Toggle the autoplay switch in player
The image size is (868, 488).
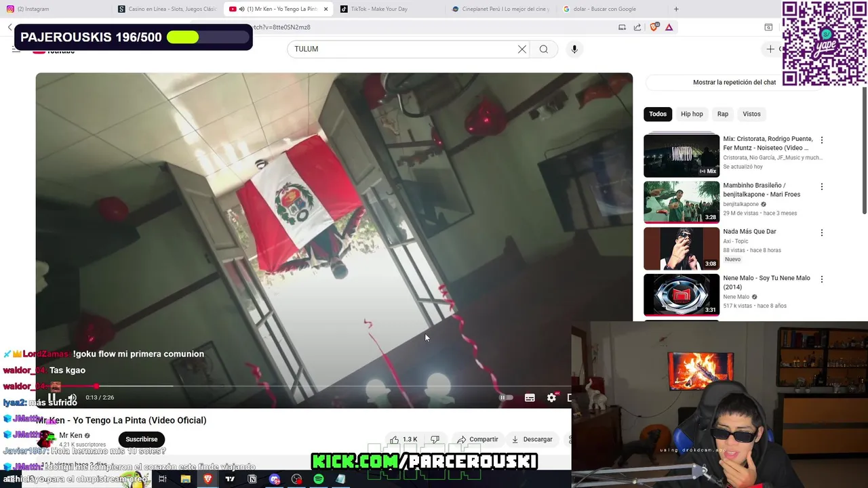[506, 398]
